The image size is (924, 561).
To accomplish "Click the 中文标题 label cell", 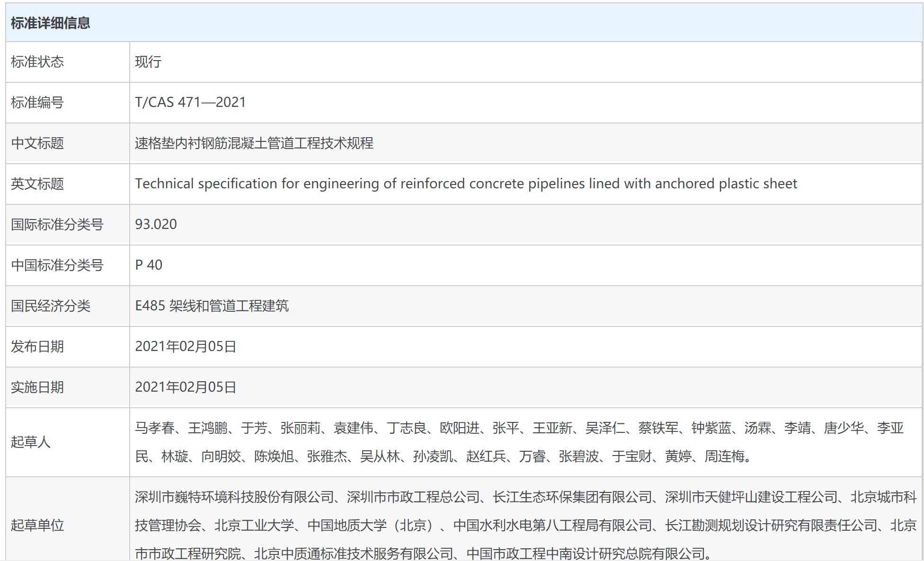I will click(x=37, y=143).
